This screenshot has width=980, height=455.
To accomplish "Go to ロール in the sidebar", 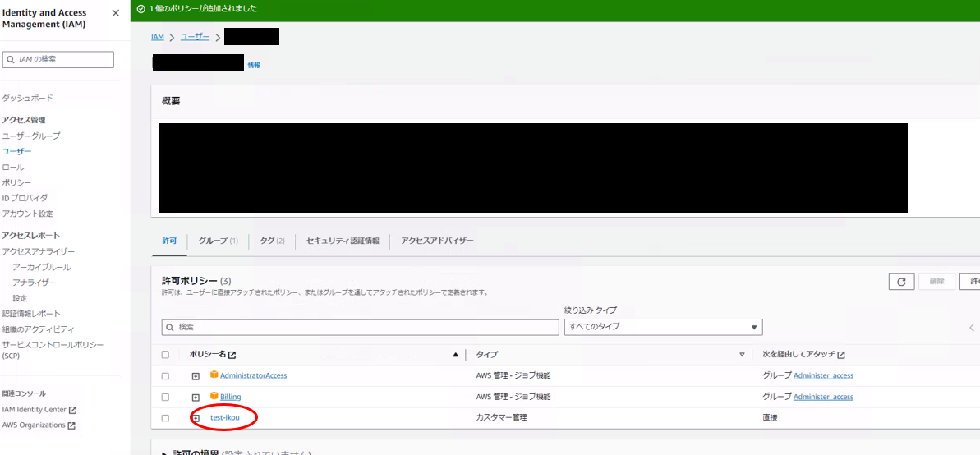I will tap(13, 167).
